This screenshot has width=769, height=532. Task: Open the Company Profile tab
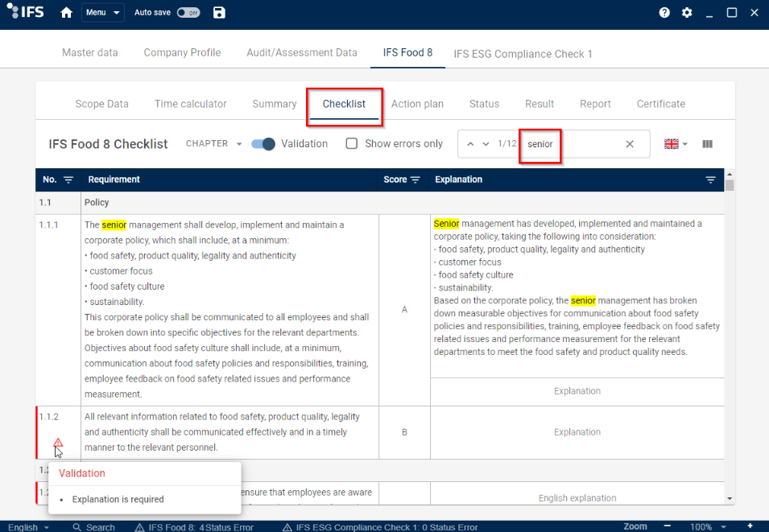(x=182, y=52)
